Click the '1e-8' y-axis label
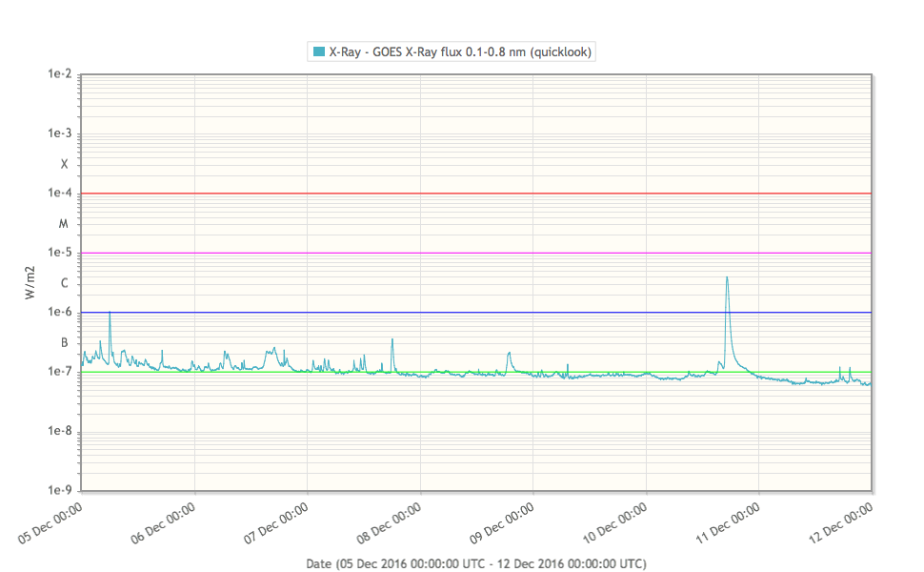This screenshot has width=924, height=572. tap(59, 431)
